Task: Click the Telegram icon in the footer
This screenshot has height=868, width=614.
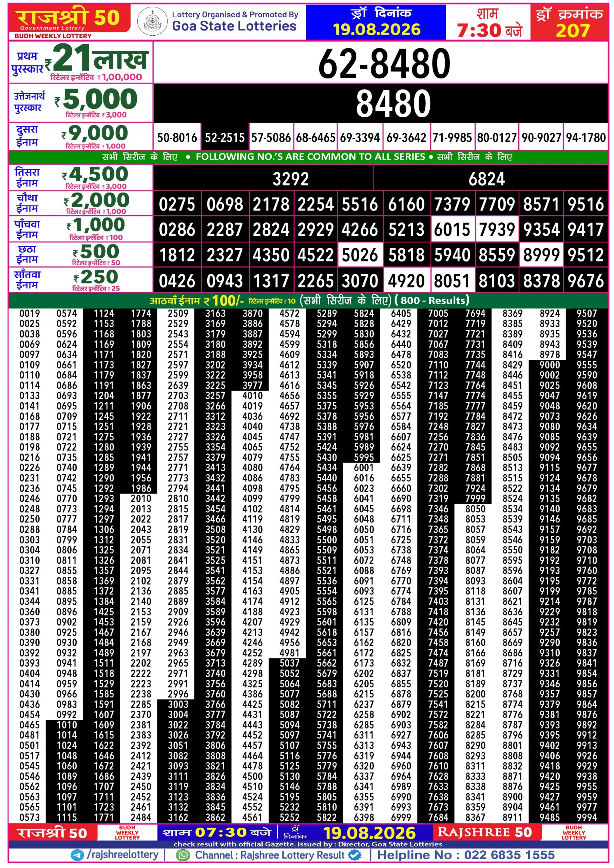Action: 77,855
